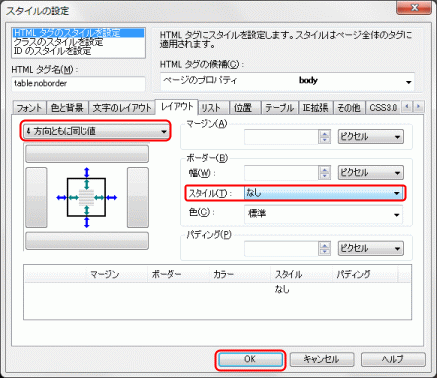Switch to the リスト tab
Viewport: 437px width, 378px height.
point(212,108)
